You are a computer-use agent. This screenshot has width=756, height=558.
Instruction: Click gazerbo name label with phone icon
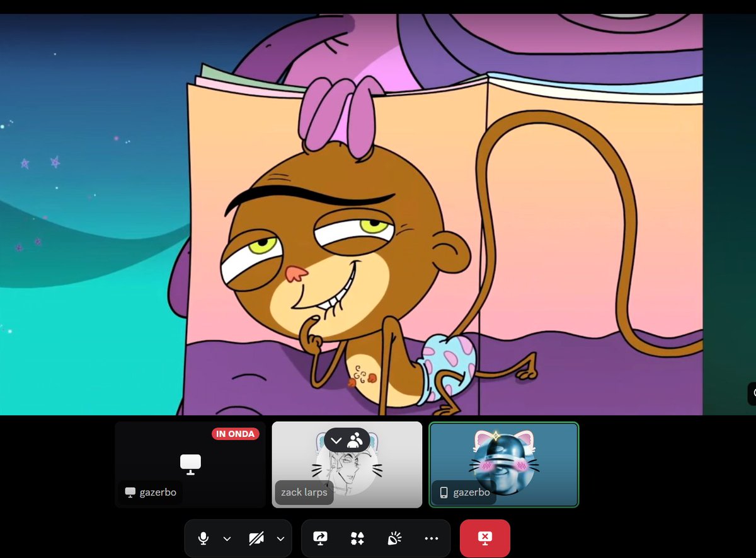pyautogui.click(x=464, y=492)
